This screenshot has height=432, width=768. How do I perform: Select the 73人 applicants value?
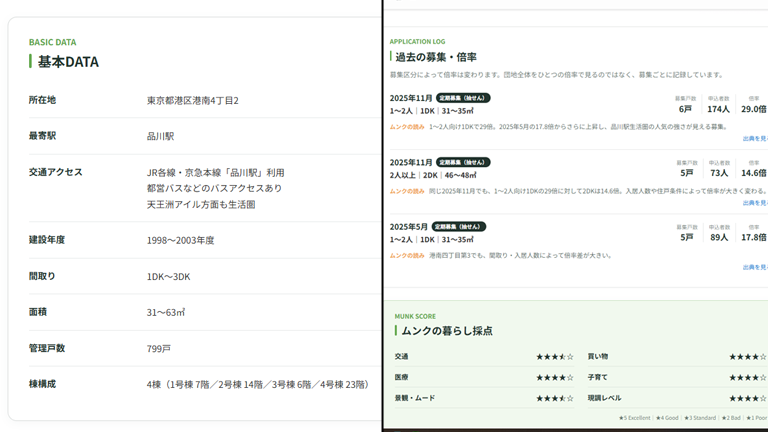click(x=719, y=173)
